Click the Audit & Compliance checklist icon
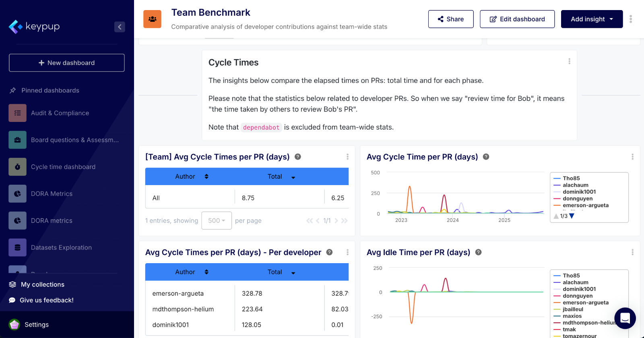Image resolution: width=644 pixels, height=338 pixels. click(17, 113)
